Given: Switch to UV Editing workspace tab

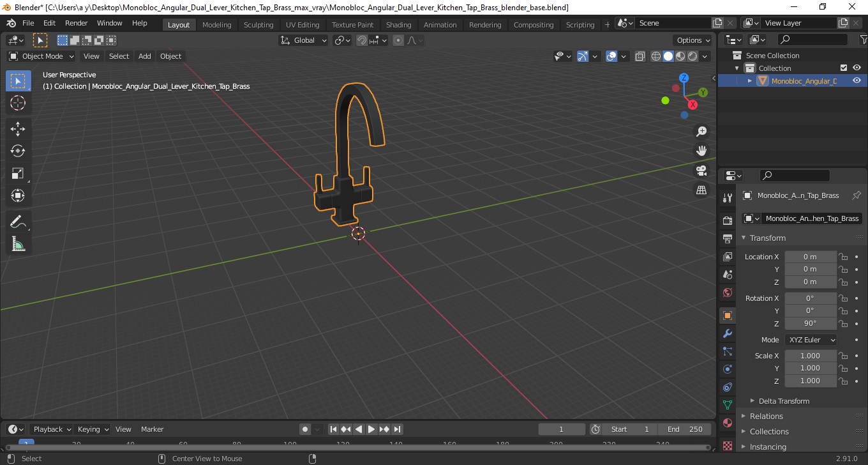Looking at the screenshot, I should point(303,24).
